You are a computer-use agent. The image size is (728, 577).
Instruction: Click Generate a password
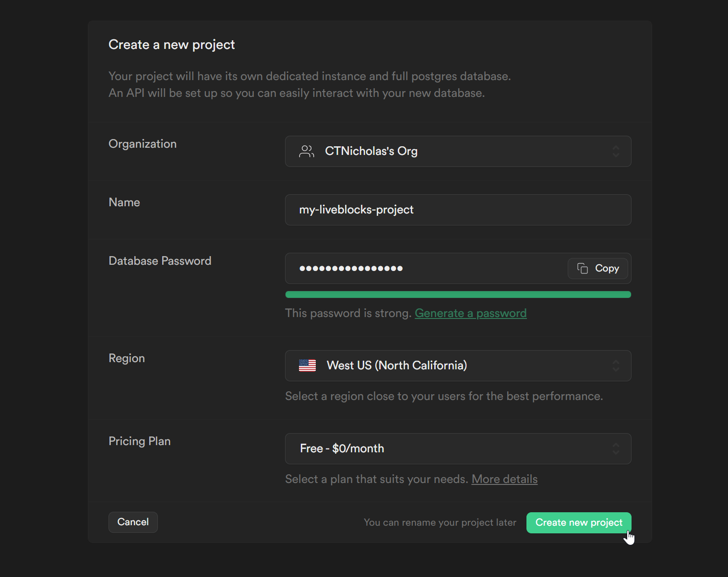click(470, 313)
